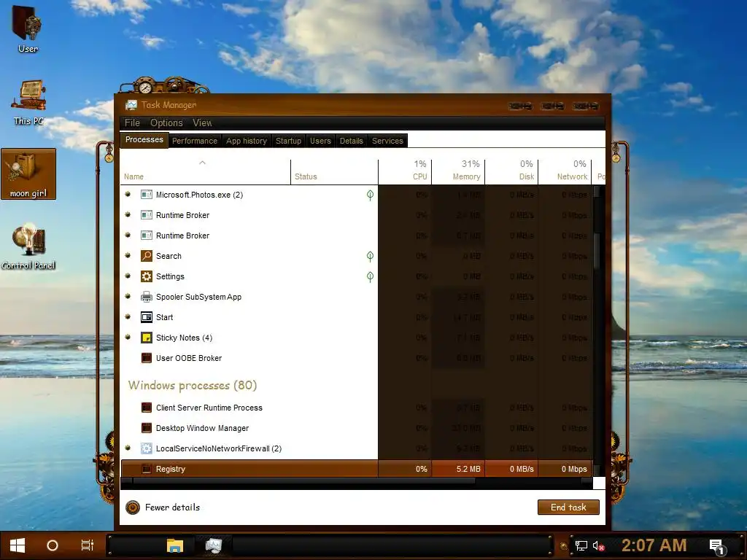This screenshot has height=560, width=747.
Task: Click the Search process magnifier icon
Action: pyautogui.click(x=146, y=256)
